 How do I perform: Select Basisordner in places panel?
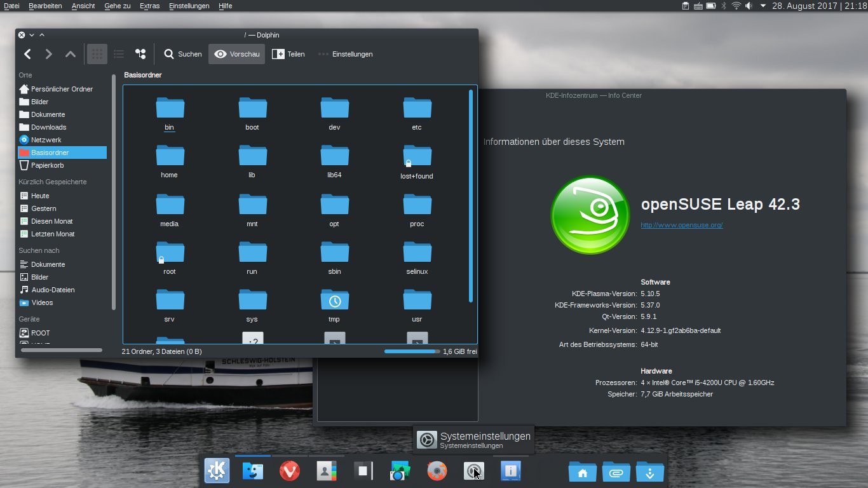click(x=62, y=152)
